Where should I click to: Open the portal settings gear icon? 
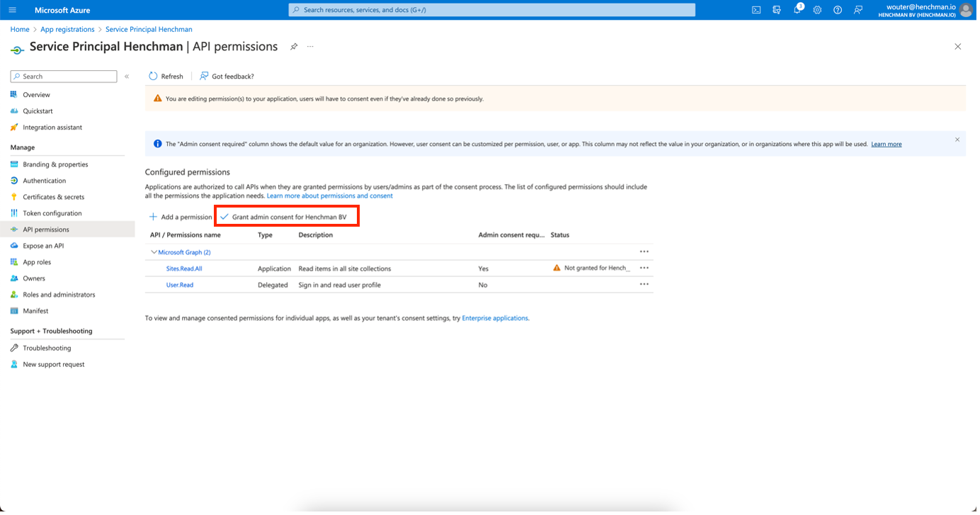817,10
